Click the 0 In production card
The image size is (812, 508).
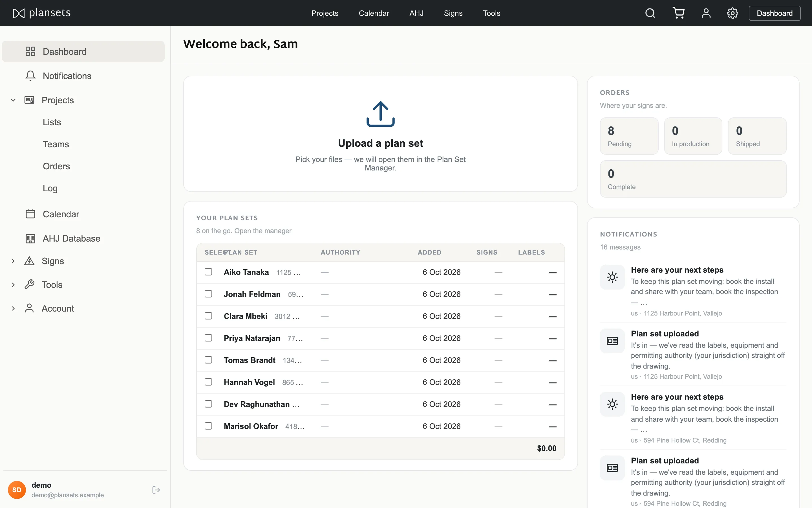[693, 136]
